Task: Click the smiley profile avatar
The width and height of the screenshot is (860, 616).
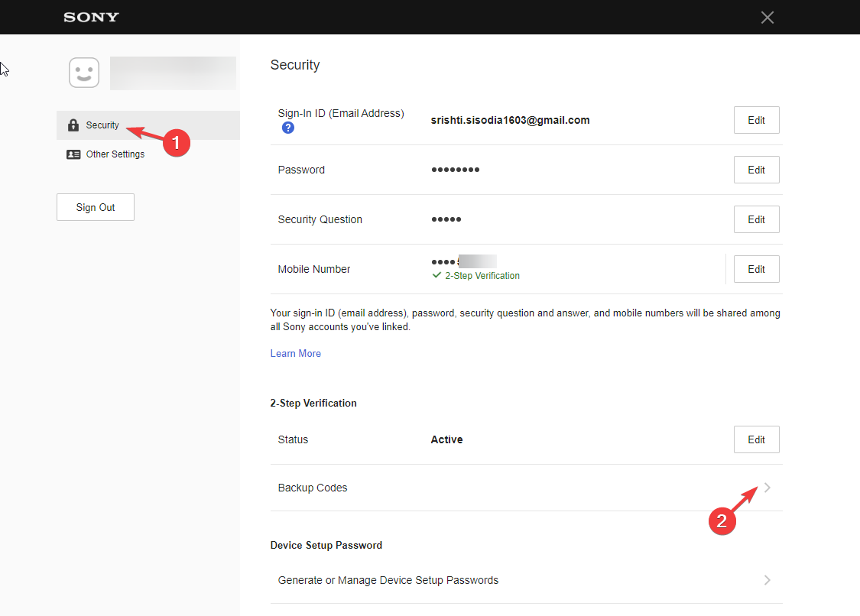Action: coord(84,73)
